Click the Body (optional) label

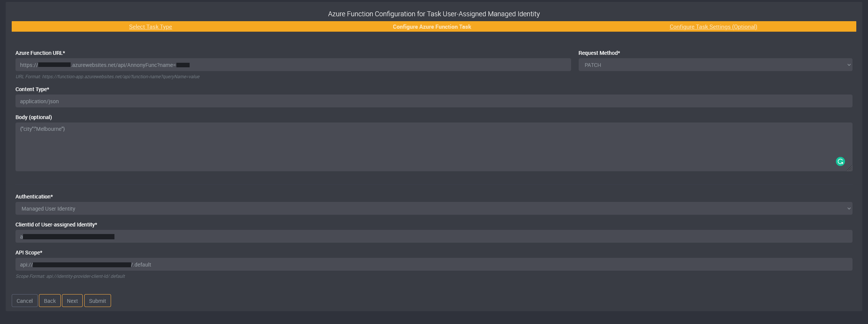(34, 117)
